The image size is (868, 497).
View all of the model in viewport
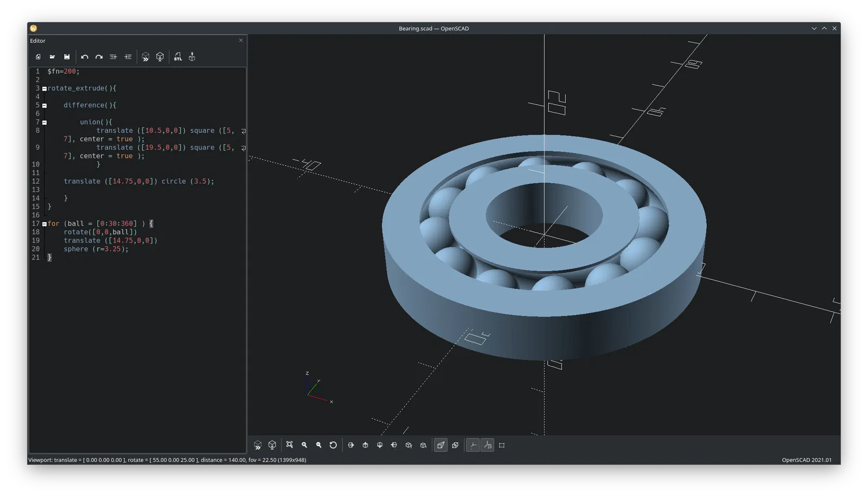290,445
